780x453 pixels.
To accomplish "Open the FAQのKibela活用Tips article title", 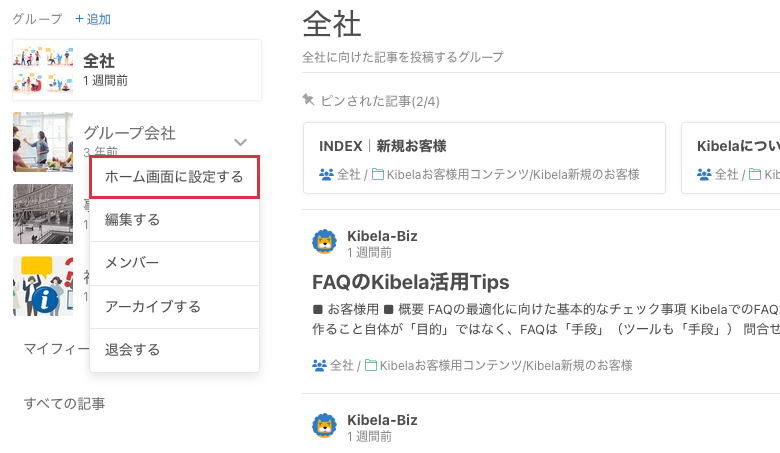I will tap(410, 281).
